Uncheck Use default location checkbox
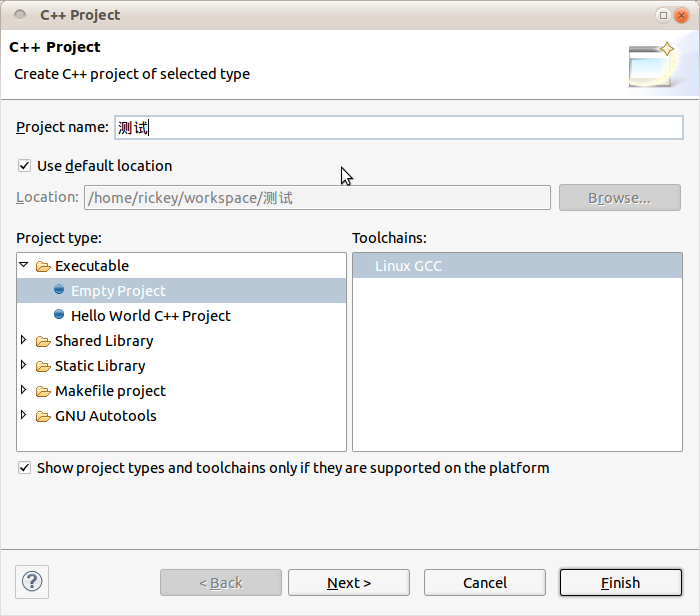This screenshot has width=700, height=616. pyautogui.click(x=24, y=166)
